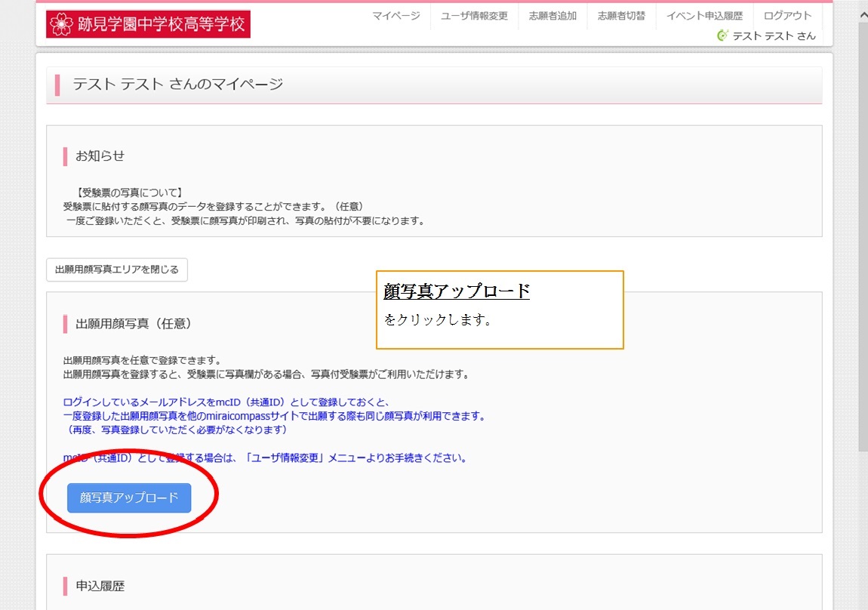Select 志願者追加 in top navigation
868x610 pixels.
(553, 16)
